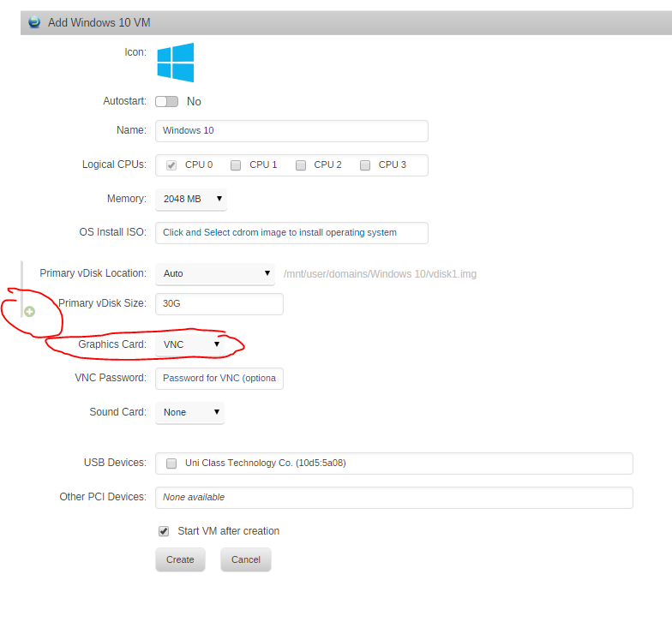Open the Memory dropdown showing 2048 MB
The image size is (672, 628).
point(191,199)
